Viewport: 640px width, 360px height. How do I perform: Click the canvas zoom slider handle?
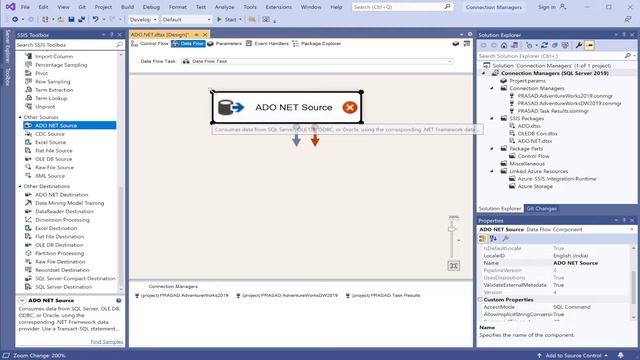tap(451, 229)
